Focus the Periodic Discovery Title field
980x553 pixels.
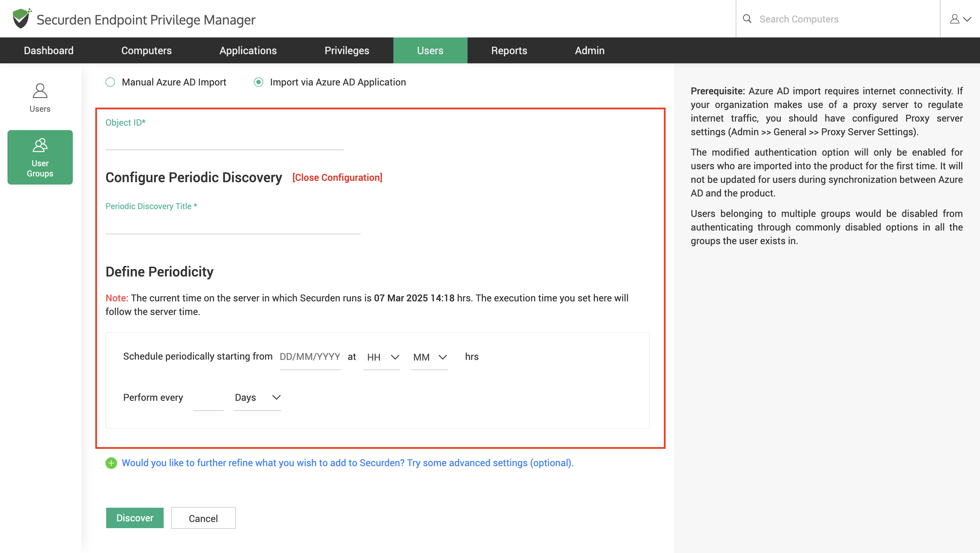point(233,224)
